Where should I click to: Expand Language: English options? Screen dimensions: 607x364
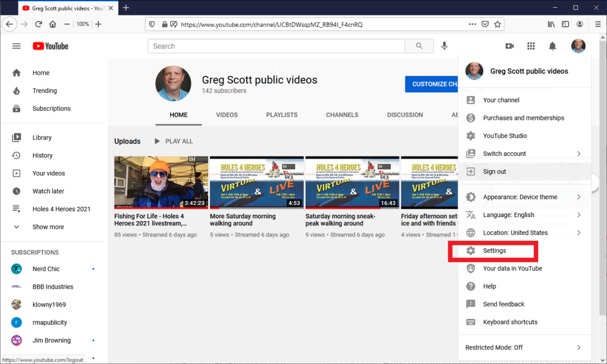[525, 215]
